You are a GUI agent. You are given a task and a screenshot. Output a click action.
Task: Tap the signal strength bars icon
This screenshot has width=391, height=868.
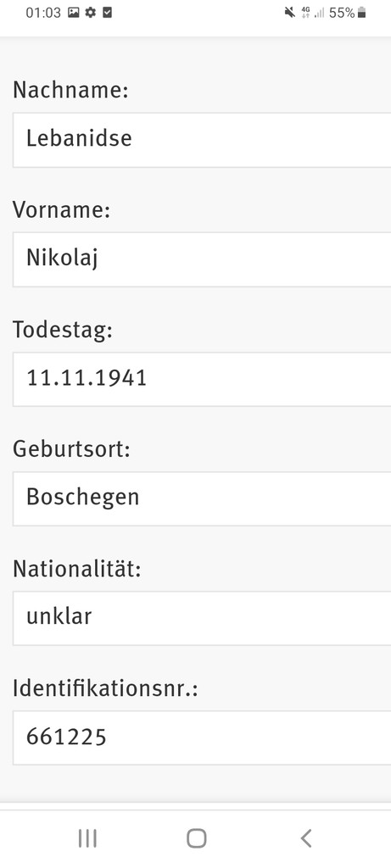(319, 14)
